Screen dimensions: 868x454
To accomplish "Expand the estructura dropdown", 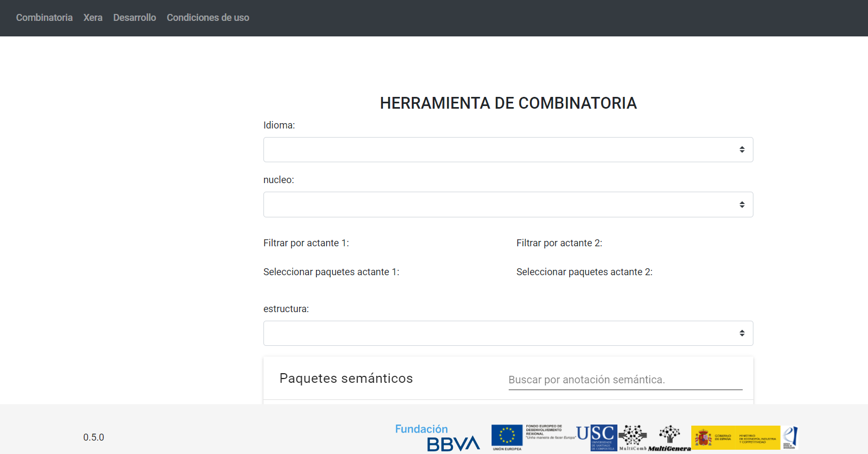I will [508, 333].
